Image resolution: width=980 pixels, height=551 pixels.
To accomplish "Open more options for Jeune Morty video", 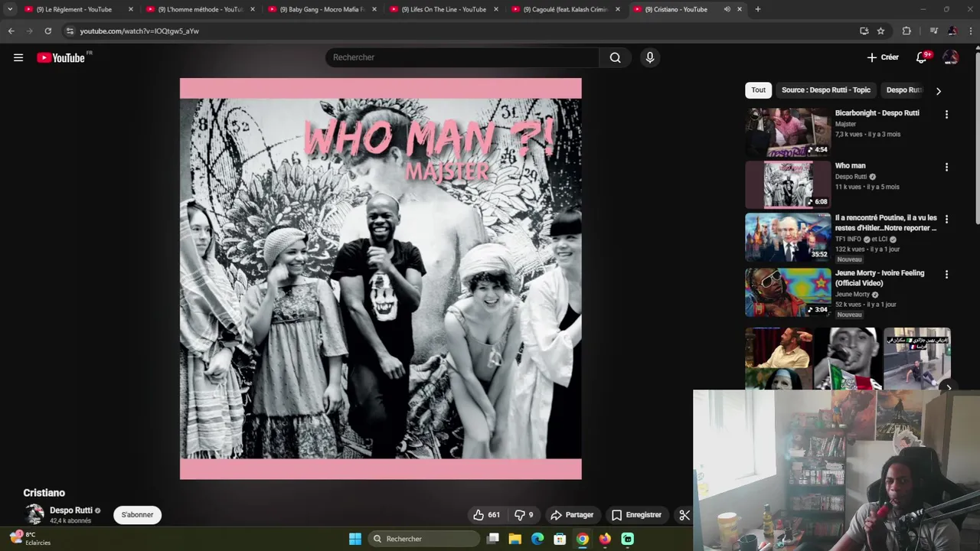I will [946, 274].
